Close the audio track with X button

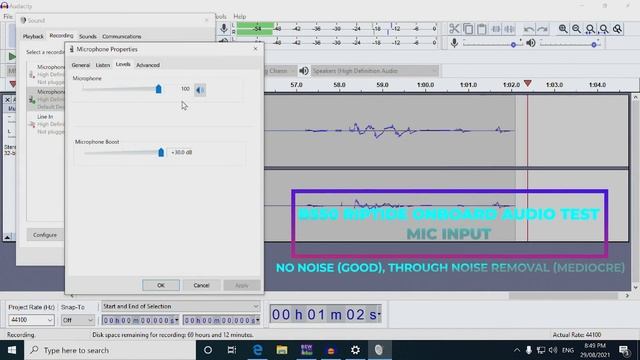pyautogui.click(x=7, y=99)
